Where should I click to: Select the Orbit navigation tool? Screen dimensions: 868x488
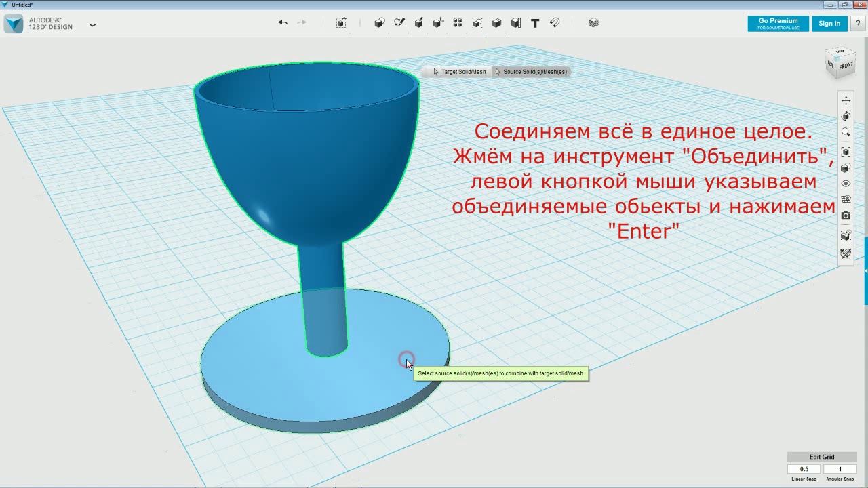[846, 116]
